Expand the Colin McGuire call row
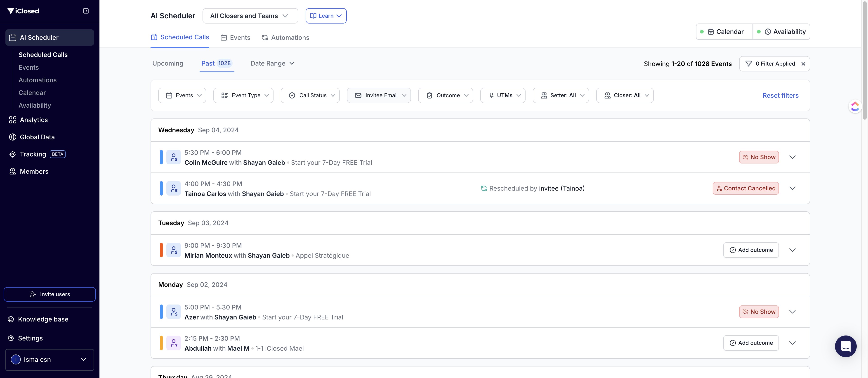 point(792,157)
